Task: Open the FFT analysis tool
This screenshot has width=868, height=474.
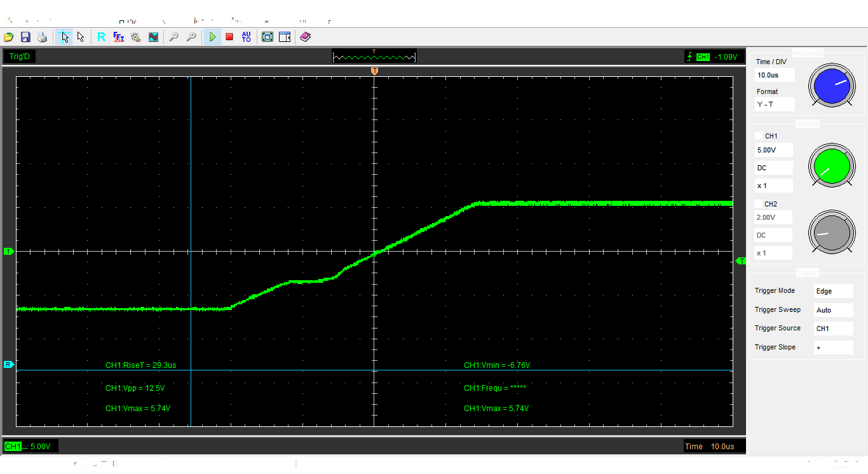Action: (x=119, y=37)
